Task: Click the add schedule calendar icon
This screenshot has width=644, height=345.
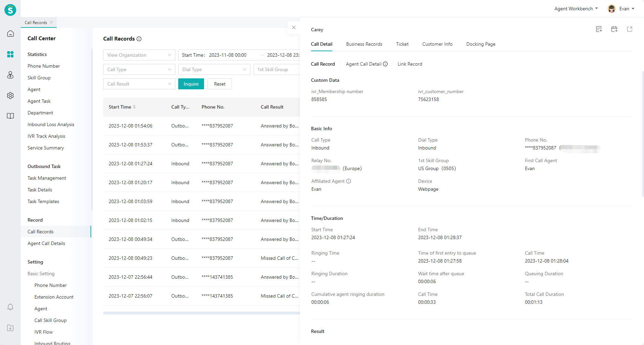Action: tap(614, 29)
